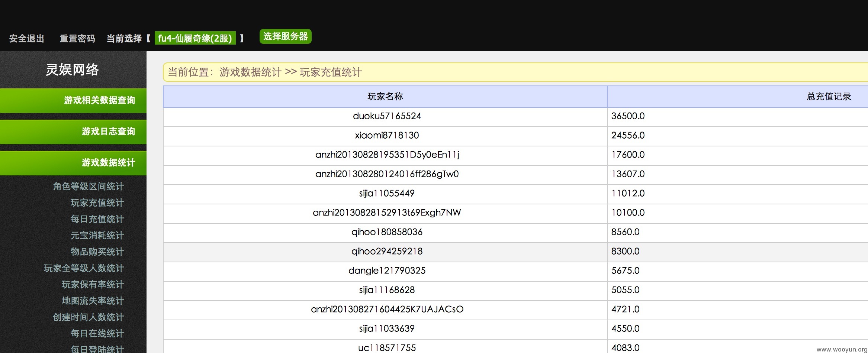Click recharge value 10100.0
The width and height of the screenshot is (868, 353).
tap(628, 213)
